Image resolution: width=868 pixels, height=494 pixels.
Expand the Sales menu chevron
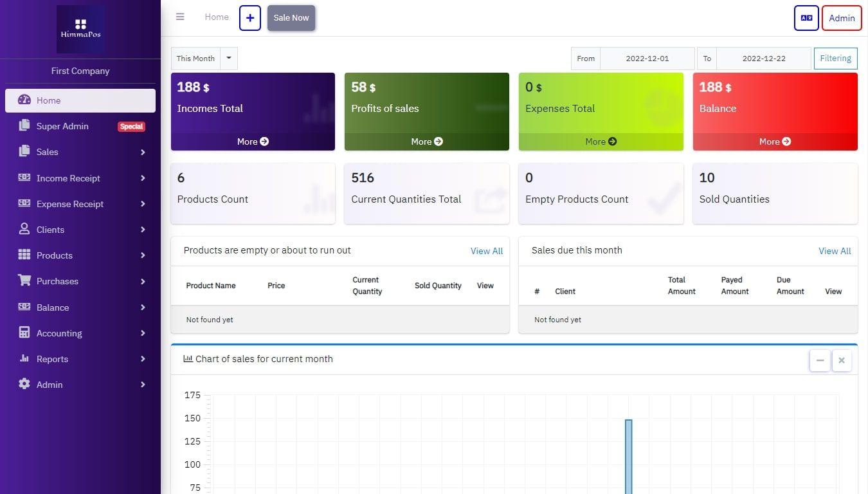(143, 152)
